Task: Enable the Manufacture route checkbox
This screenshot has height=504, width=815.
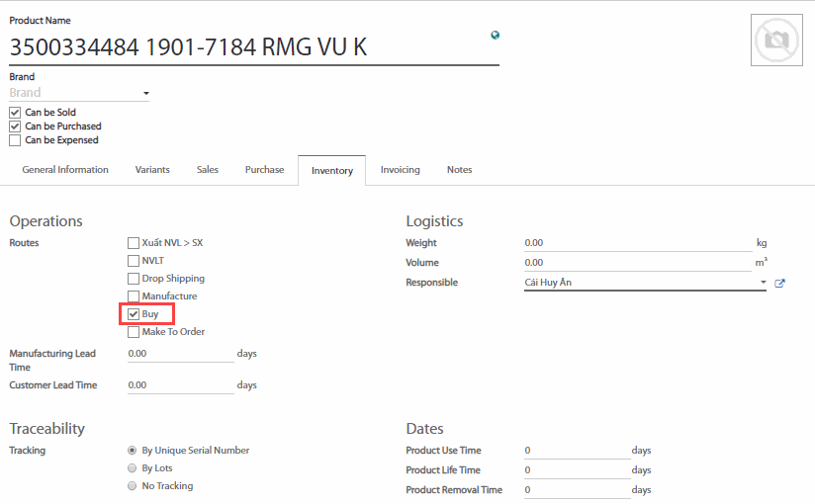Action: coord(134,296)
